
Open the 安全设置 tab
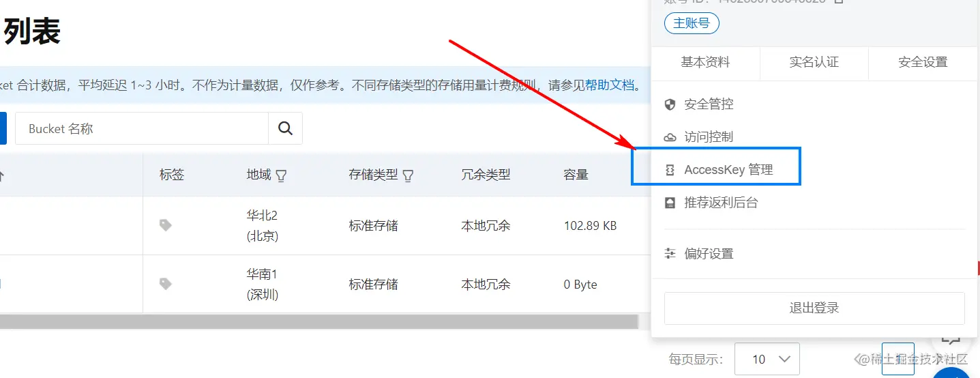tap(923, 62)
